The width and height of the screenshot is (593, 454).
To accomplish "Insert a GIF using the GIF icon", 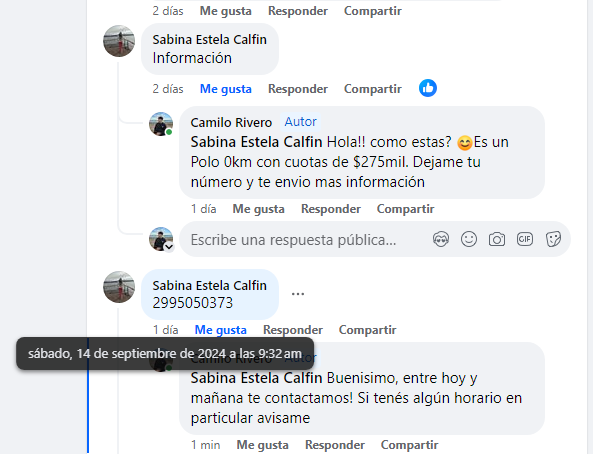I will tap(525, 239).
